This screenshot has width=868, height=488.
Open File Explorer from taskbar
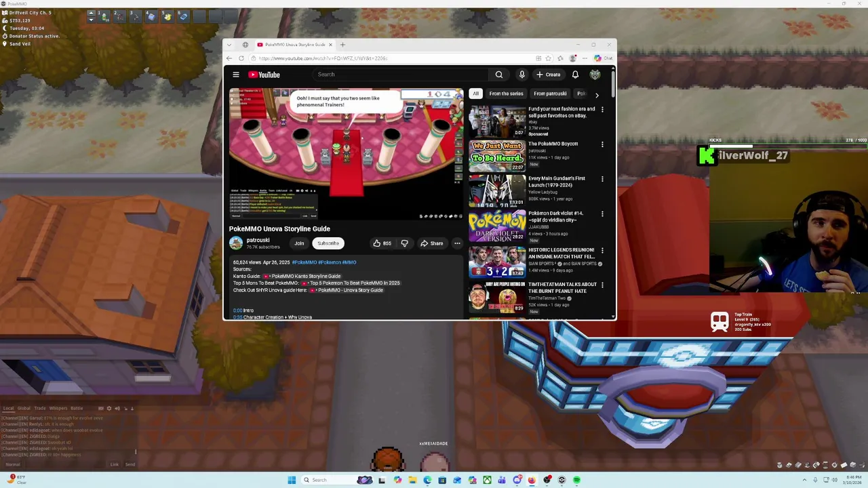tap(412, 480)
